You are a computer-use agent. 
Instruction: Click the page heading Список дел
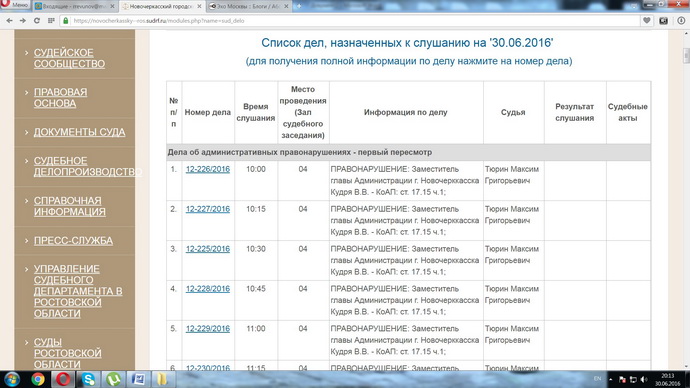407,43
